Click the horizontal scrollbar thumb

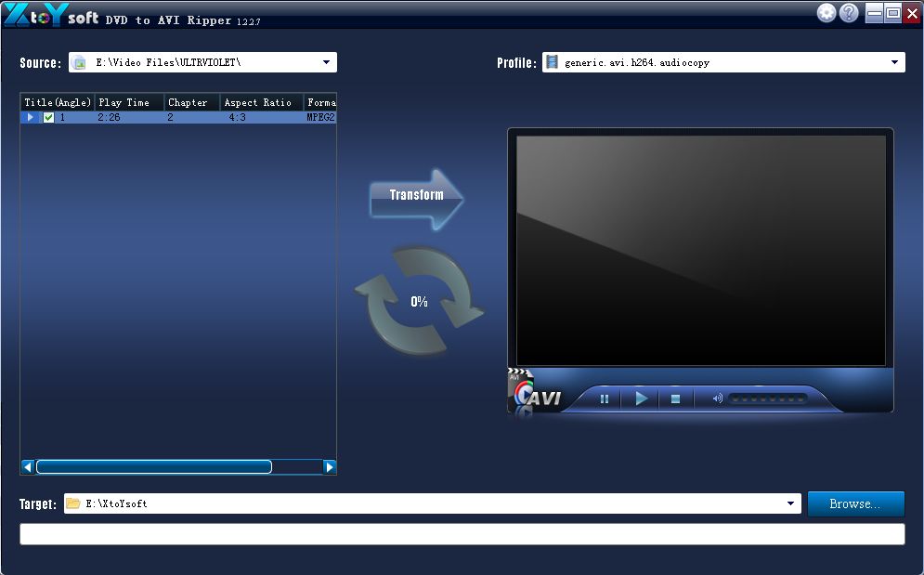tap(154, 467)
